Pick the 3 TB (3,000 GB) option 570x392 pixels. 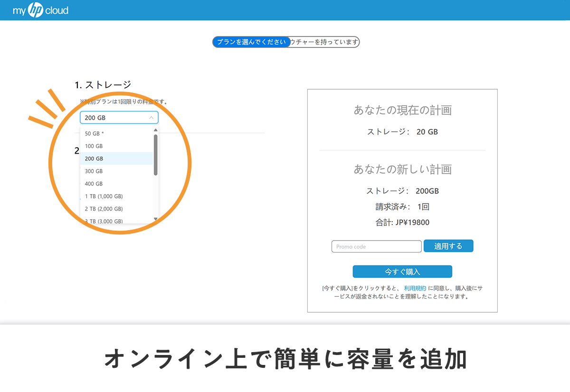104,221
